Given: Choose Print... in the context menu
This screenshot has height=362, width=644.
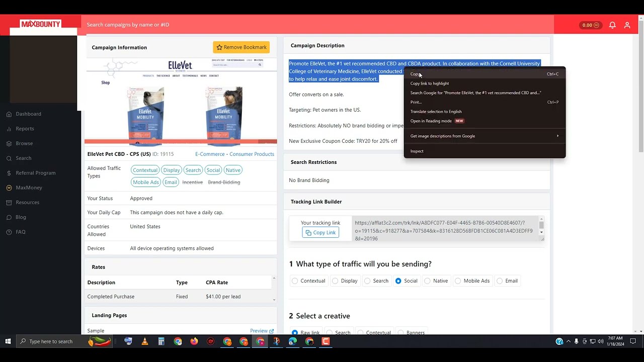Looking at the screenshot, I should click(x=485, y=102).
